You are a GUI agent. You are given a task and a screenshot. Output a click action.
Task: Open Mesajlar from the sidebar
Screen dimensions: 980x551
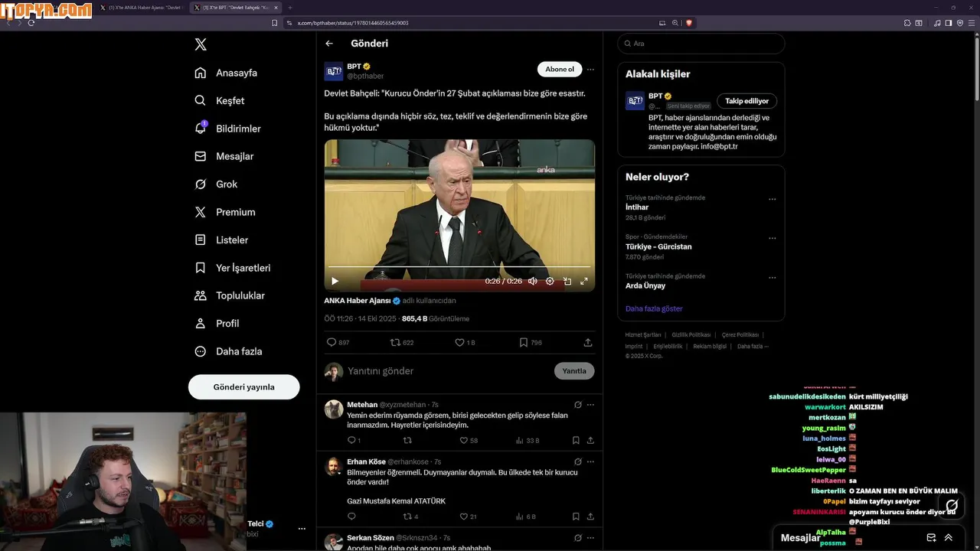pyautogui.click(x=224, y=156)
